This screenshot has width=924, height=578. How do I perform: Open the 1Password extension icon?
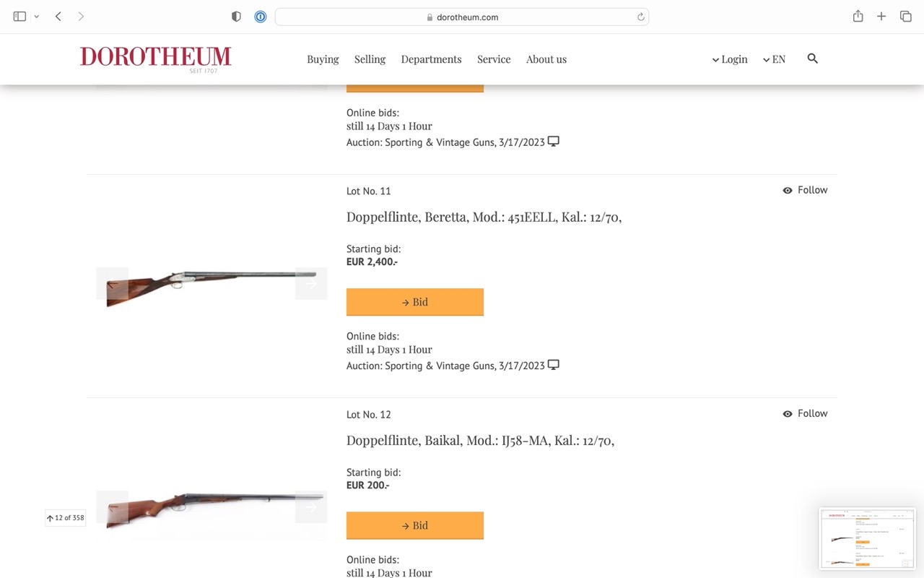[x=261, y=17]
